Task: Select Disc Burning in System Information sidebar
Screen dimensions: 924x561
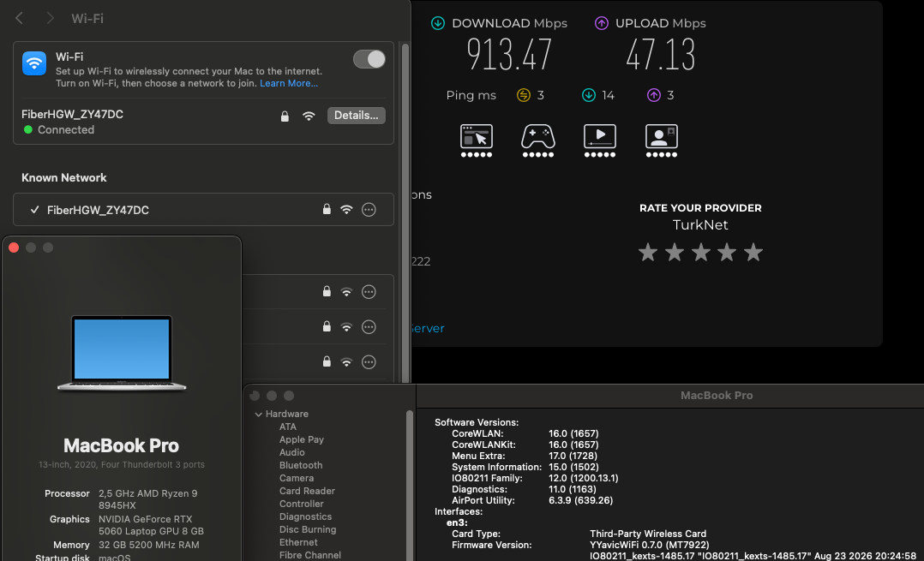Action: click(308, 530)
